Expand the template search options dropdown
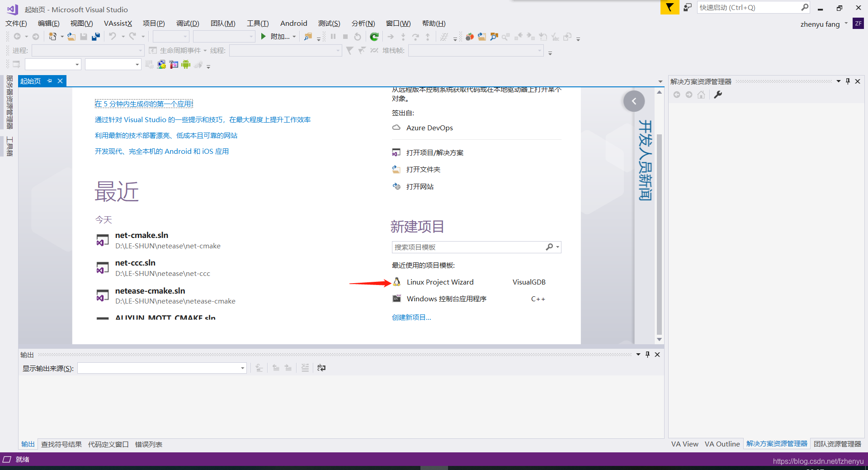The width and height of the screenshot is (868, 470). (558, 247)
